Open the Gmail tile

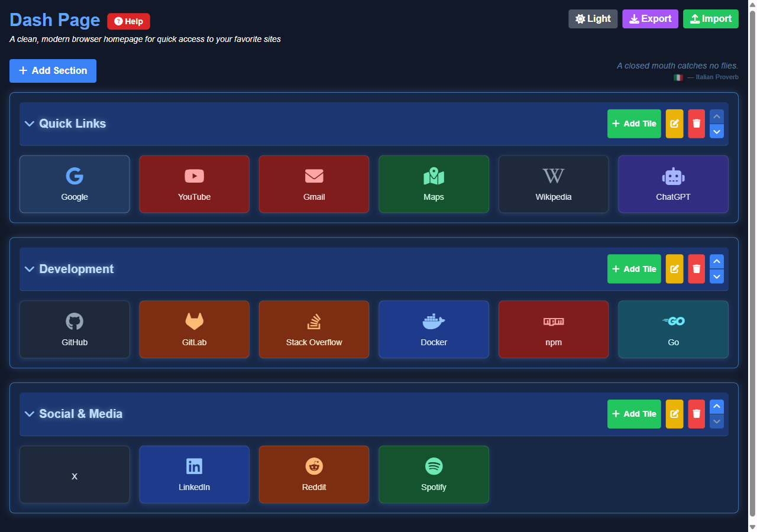tap(314, 184)
